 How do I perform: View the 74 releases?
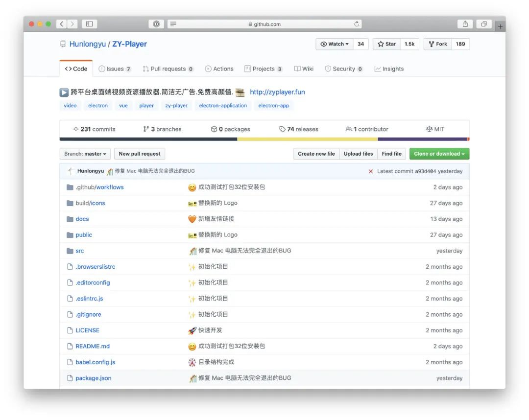tap(299, 129)
